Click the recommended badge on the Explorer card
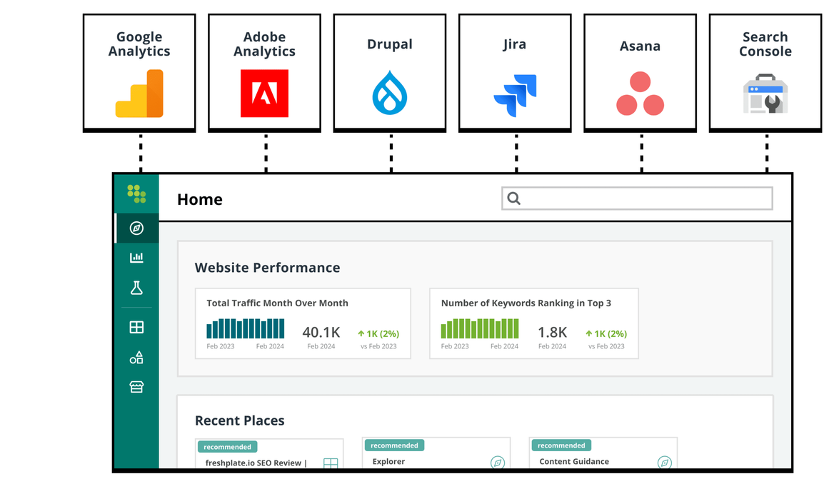This screenshot has height=504, width=834. (x=394, y=445)
